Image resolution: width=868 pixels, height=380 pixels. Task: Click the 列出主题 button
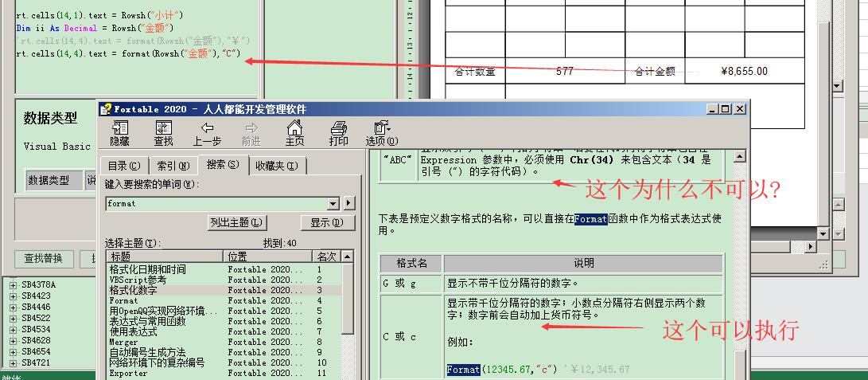tap(236, 222)
